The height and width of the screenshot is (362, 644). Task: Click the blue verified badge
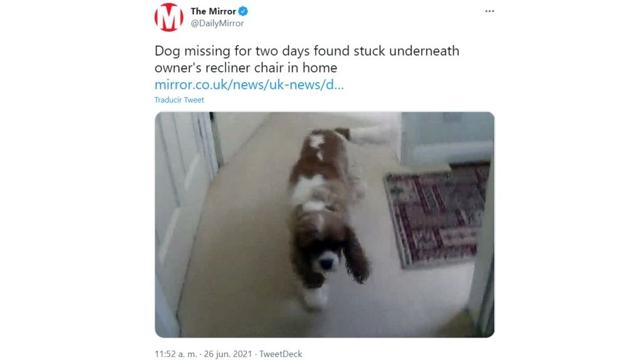pyautogui.click(x=243, y=11)
